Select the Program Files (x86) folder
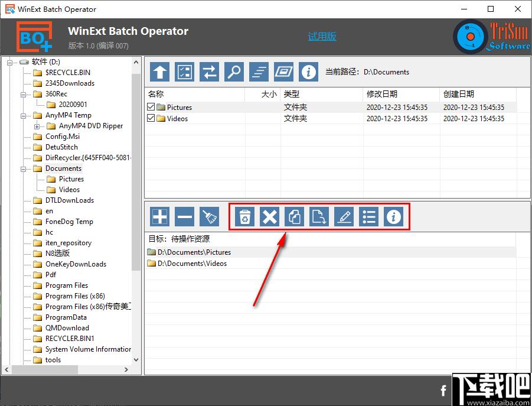Image resolution: width=532 pixels, height=406 pixels. point(76,296)
